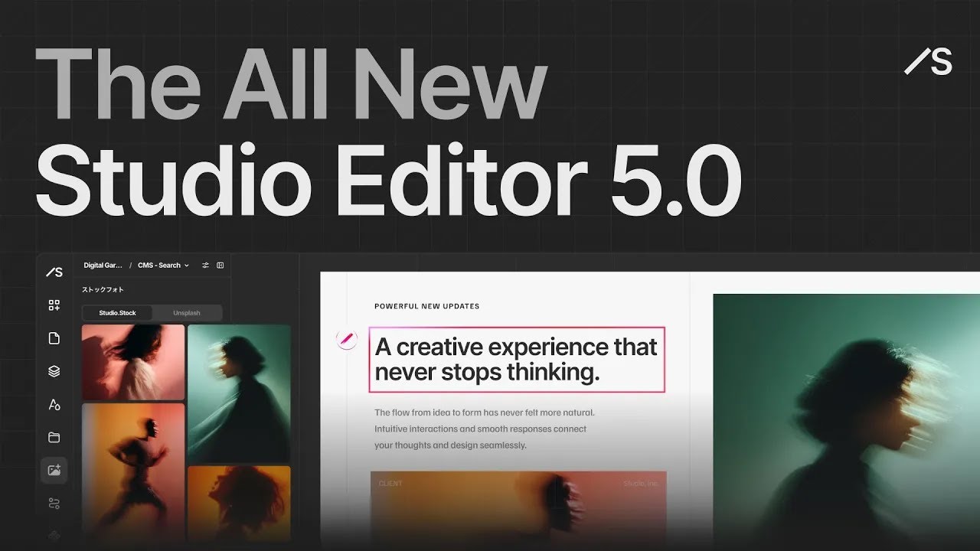Image resolution: width=980 pixels, height=551 pixels.
Task: Open the Add elements panel icon
Action: [x=54, y=305]
